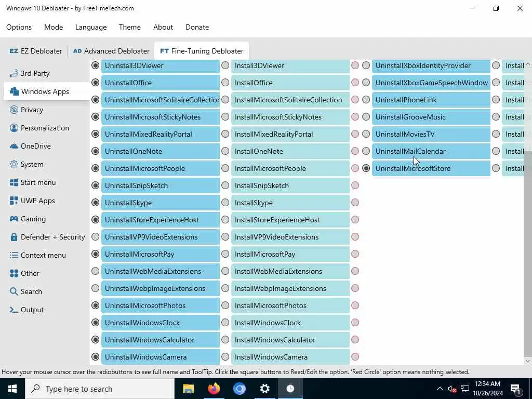Launch Firefox from the taskbar
Screen dimensions: 532x399
pyautogui.click(x=214, y=389)
